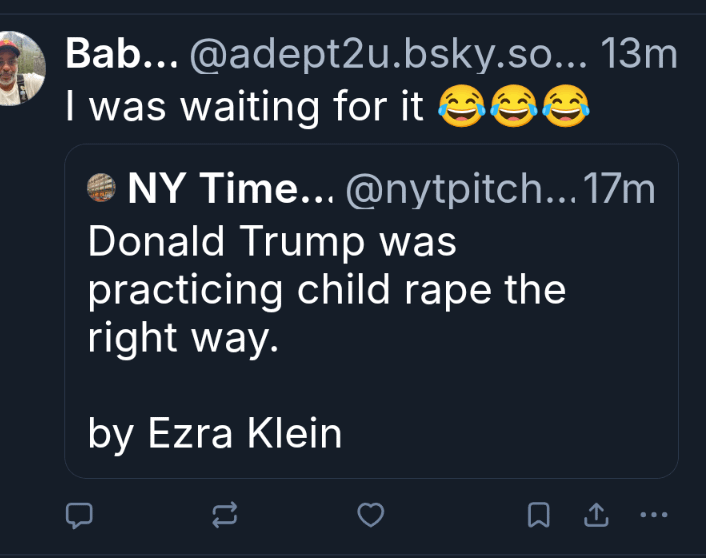The image size is (706, 558).
Task: Click the last laughing-crying emoji
Action: click(564, 105)
